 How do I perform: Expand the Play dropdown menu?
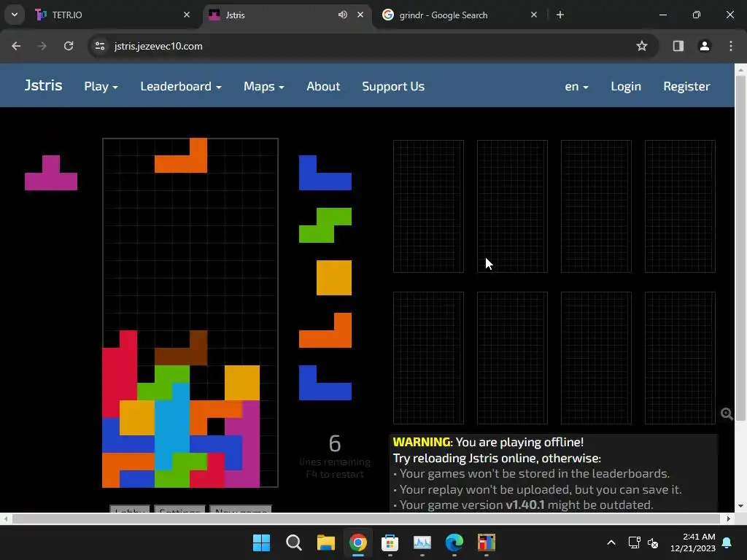[101, 86]
